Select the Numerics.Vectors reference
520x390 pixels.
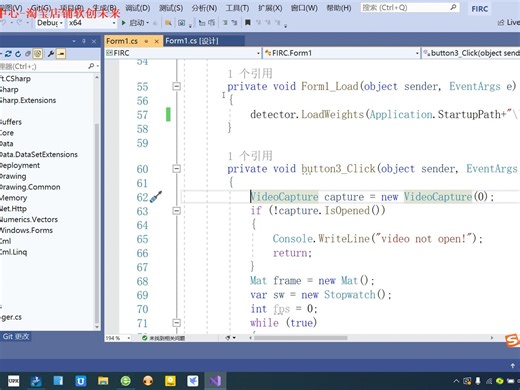(x=29, y=219)
